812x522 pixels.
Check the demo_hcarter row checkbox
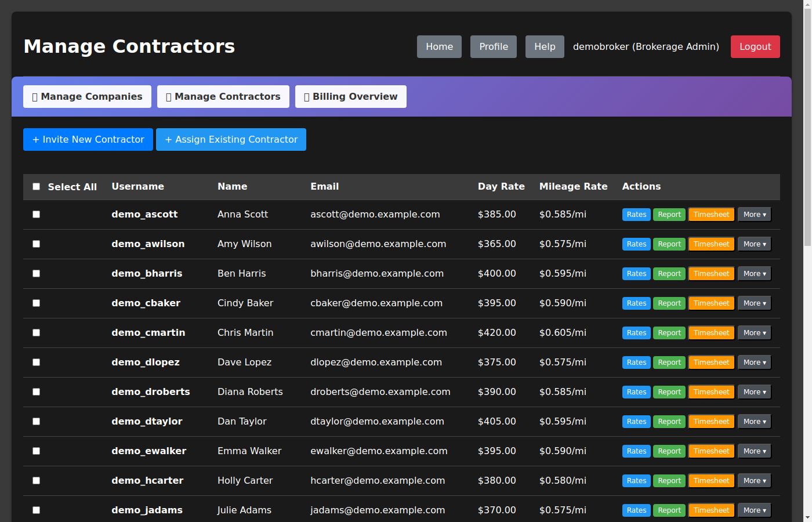36,481
